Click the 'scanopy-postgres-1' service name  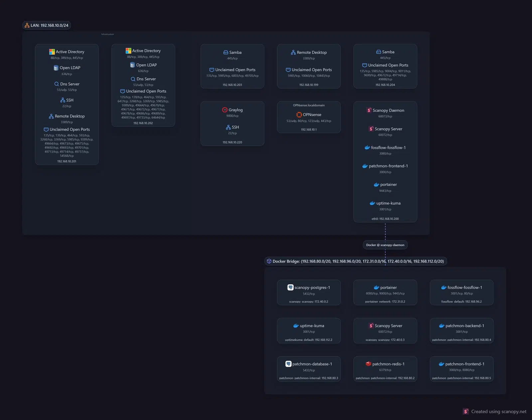pyautogui.click(x=312, y=288)
